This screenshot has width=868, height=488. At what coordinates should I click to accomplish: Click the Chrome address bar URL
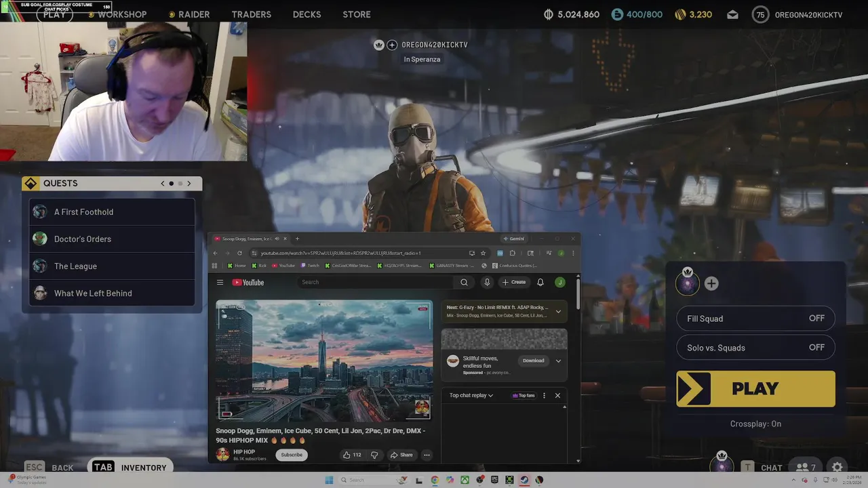click(340, 253)
